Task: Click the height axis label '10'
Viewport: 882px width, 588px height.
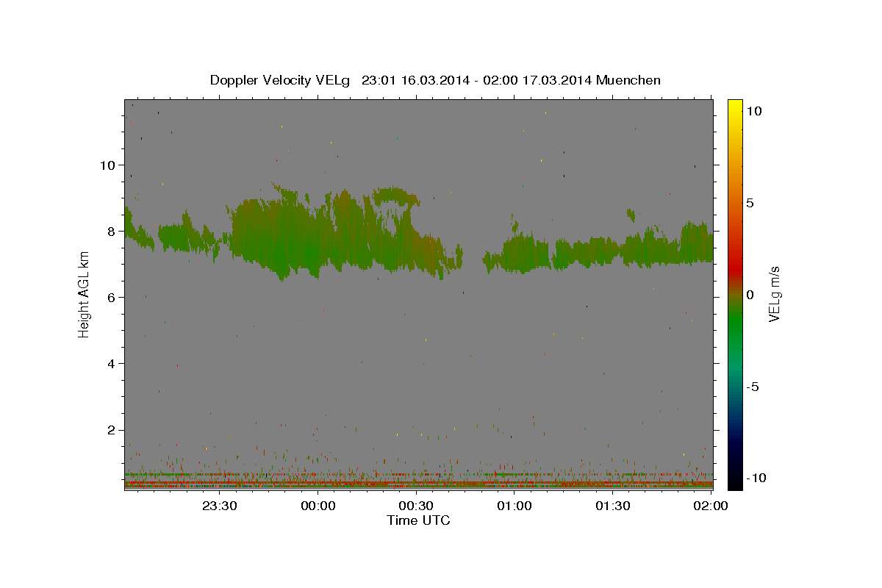Action: pyautogui.click(x=107, y=165)
